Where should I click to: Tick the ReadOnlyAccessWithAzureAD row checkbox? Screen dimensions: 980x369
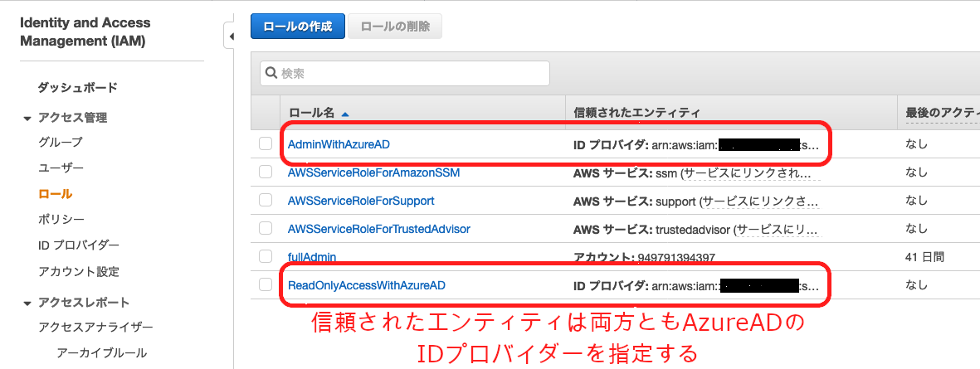pos(266,284)
